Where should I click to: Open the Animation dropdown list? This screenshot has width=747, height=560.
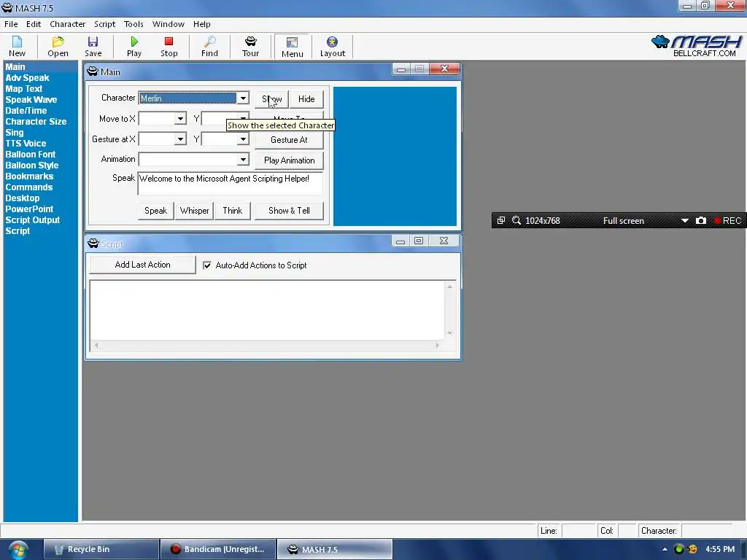pyautogui.click(x=243, y=159)
